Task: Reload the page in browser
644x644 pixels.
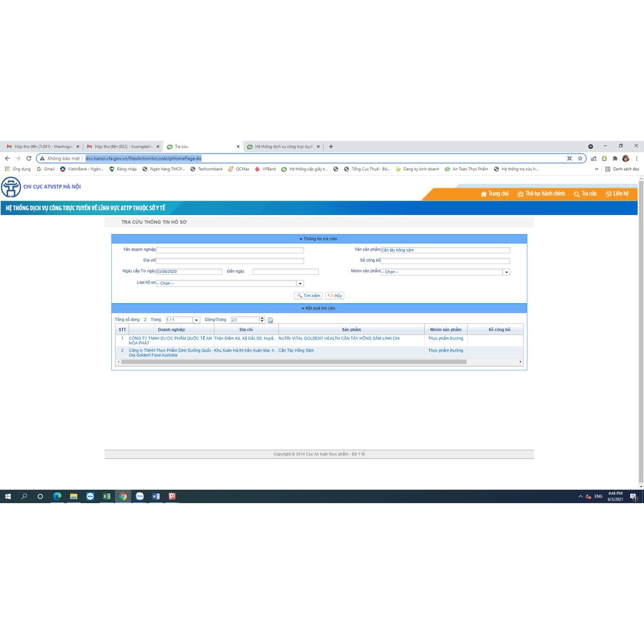Action: (28, 158)
